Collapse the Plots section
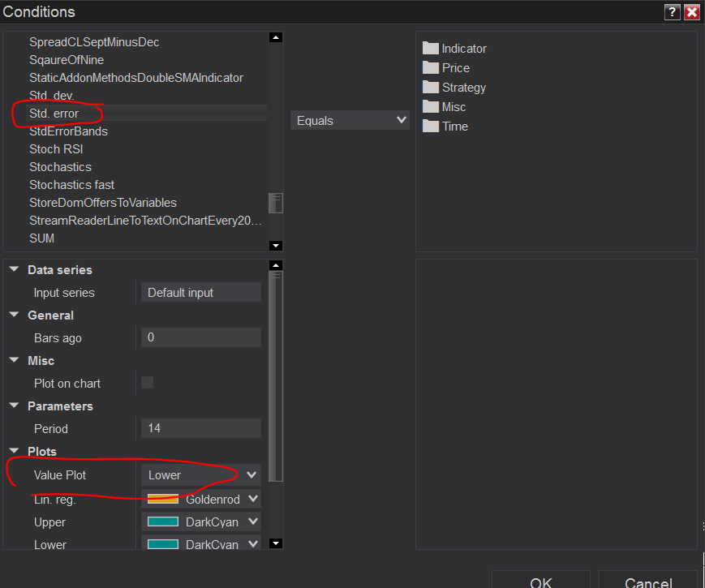This screenshot has height=588, width=705. 14,451
